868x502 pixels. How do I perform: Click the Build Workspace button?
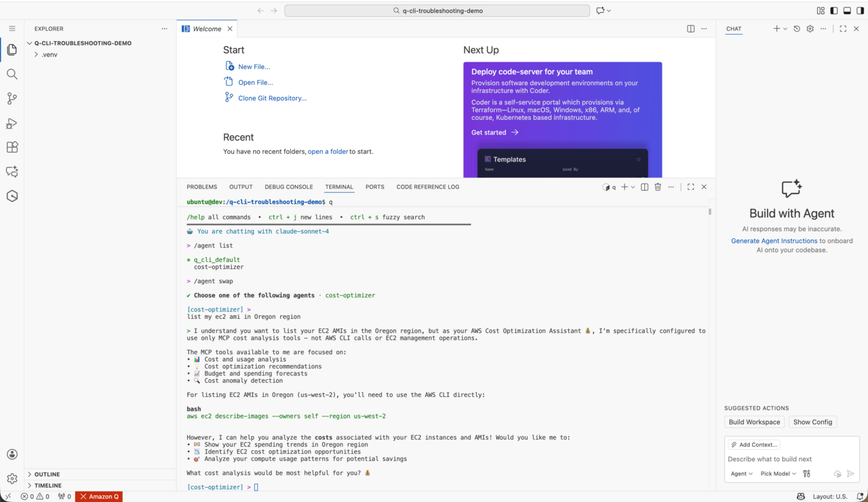(x=754, y=422)
